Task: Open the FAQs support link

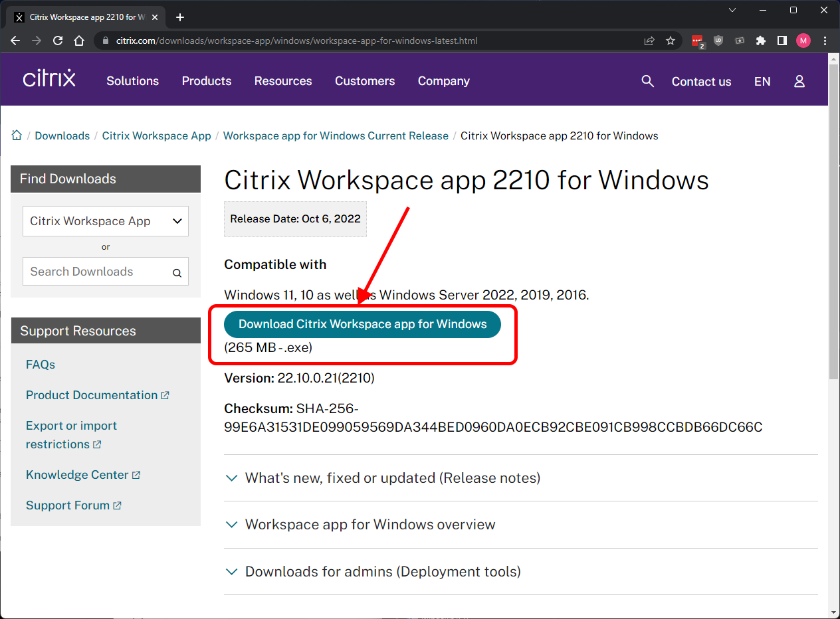Action: [41, 365]
